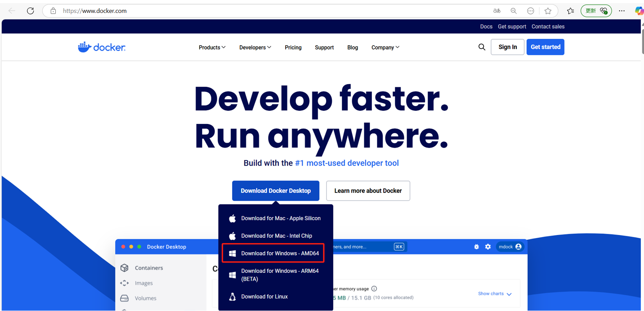Expand Show charts chevron
The image size is (644, 311).
click(x=509, y=294)
